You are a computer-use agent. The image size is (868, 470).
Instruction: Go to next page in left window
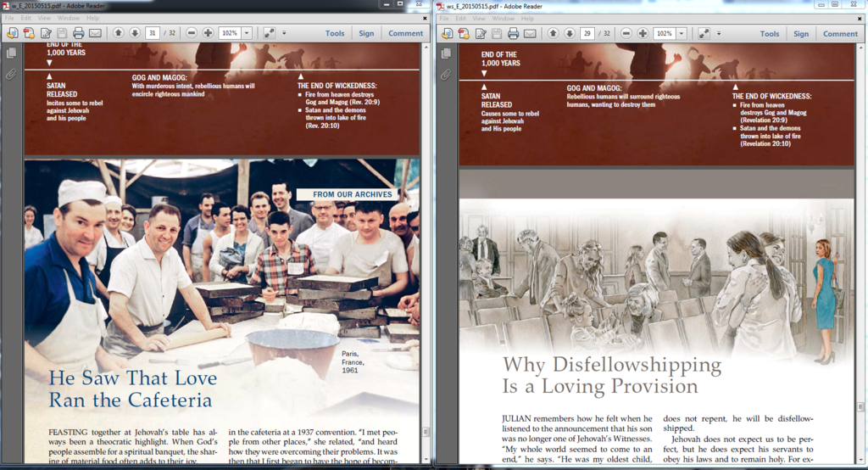(x=135, y=33)
